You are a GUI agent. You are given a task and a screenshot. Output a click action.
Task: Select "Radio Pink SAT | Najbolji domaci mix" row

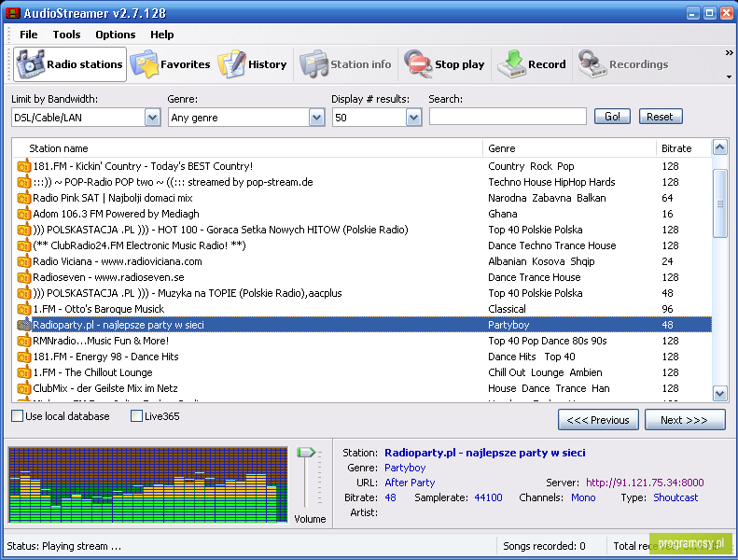pos(362,198)
